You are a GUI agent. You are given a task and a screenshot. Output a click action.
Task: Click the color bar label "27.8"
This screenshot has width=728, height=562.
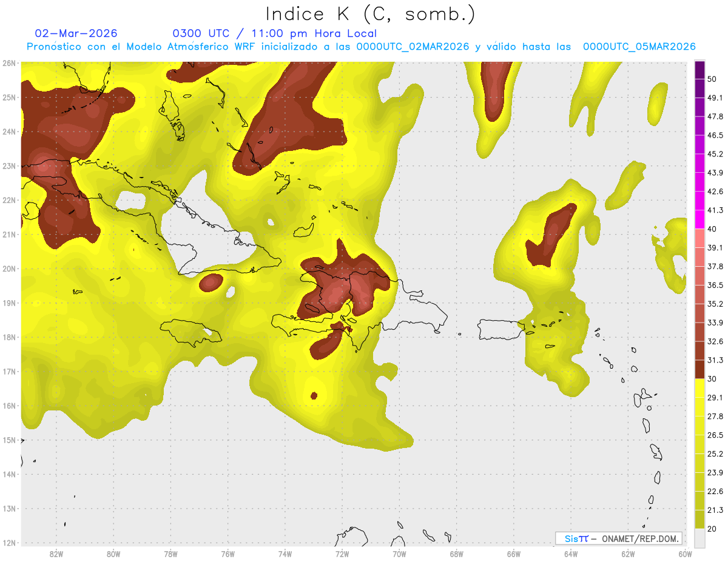[x=716, y=416]
